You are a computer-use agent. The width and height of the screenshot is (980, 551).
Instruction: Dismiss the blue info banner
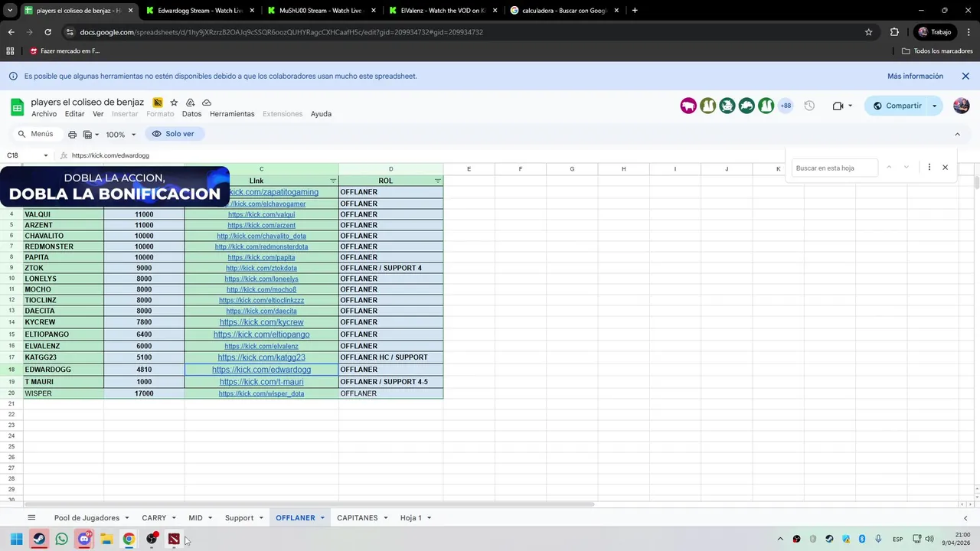(965, 76)
